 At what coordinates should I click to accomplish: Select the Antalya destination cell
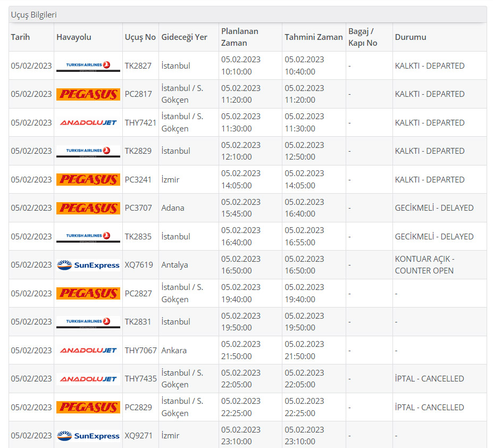tap(175, 265)
